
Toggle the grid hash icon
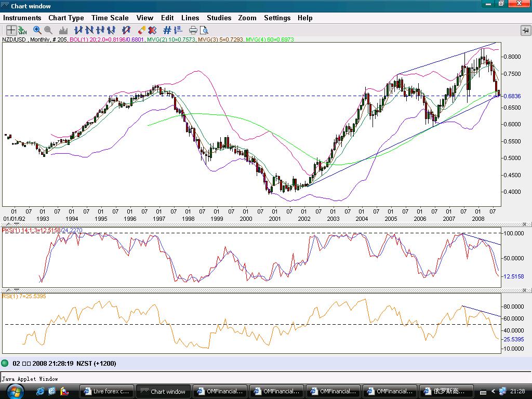click(167, 30)
